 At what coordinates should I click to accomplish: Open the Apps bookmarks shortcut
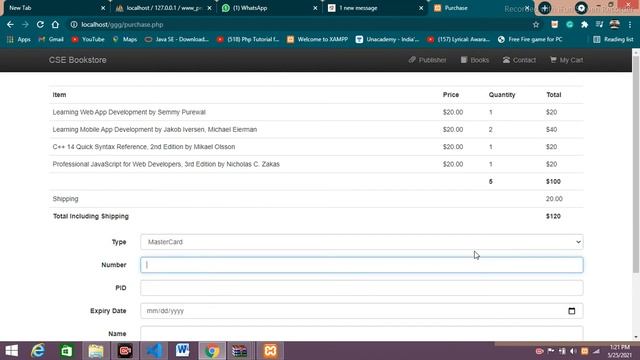(19, 40)
